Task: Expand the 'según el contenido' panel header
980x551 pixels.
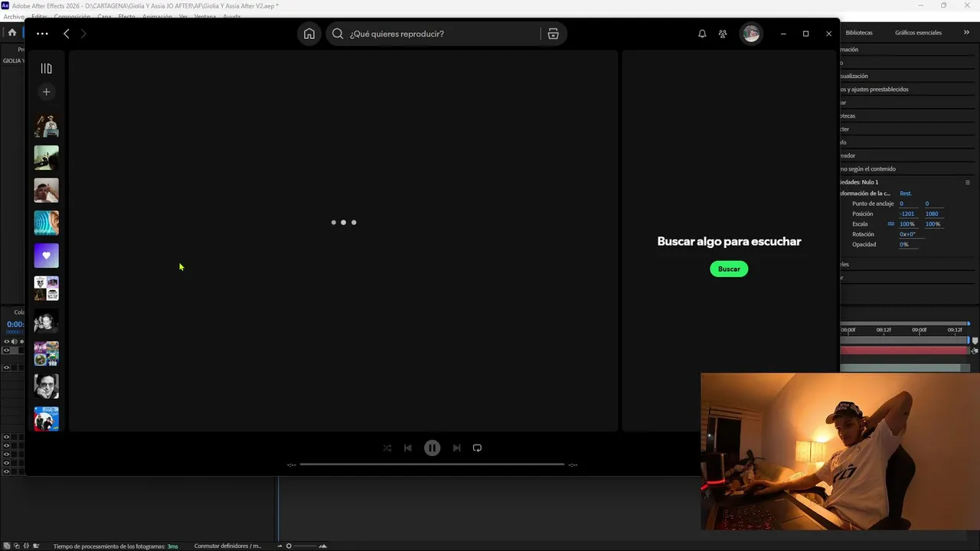Action: pos(868,169)
